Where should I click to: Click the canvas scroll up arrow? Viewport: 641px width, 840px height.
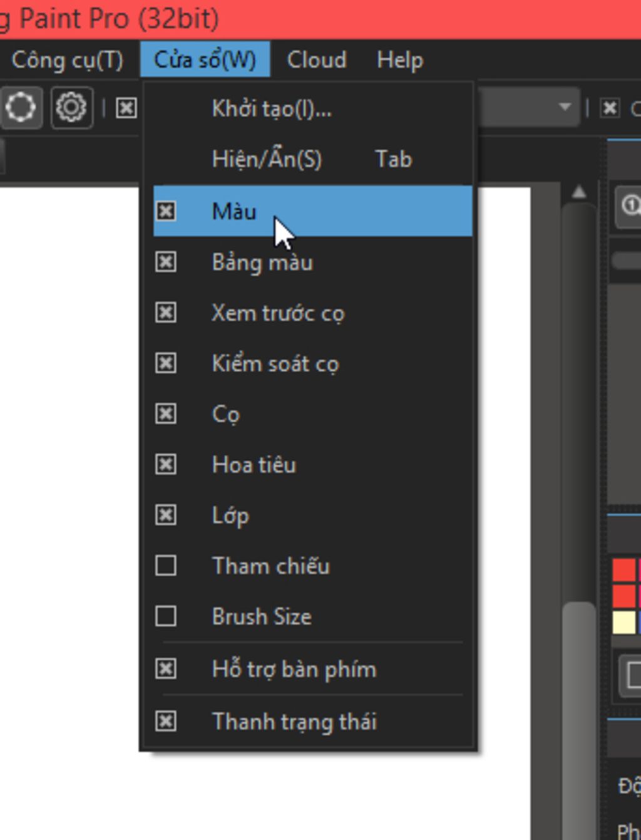point(579,192)
